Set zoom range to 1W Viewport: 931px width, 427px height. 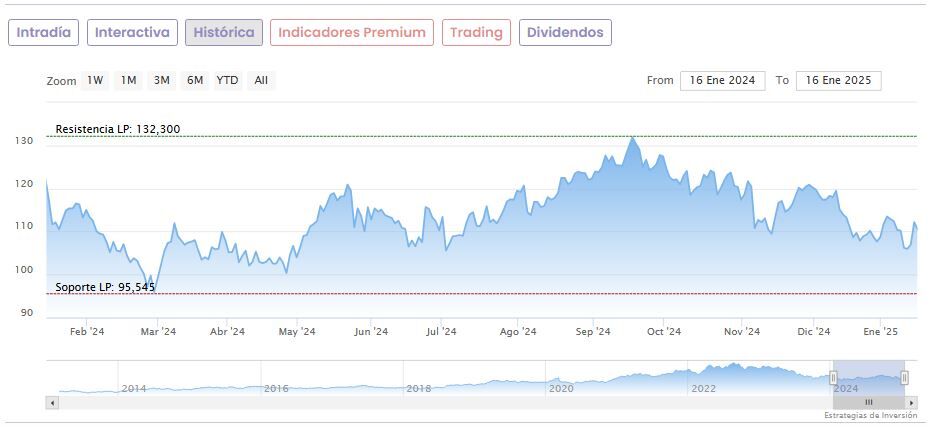[95, 80]
